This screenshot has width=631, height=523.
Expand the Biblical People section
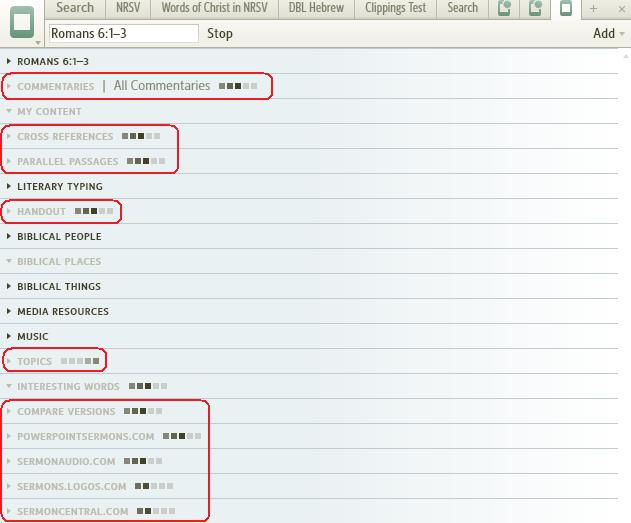click(x=9, y=236)
